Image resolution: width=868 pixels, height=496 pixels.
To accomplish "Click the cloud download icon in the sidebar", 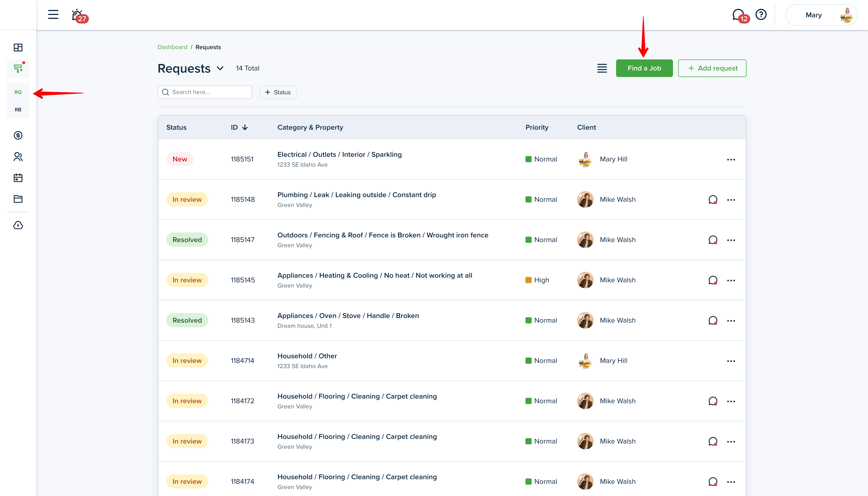I will tap(18, 225).
